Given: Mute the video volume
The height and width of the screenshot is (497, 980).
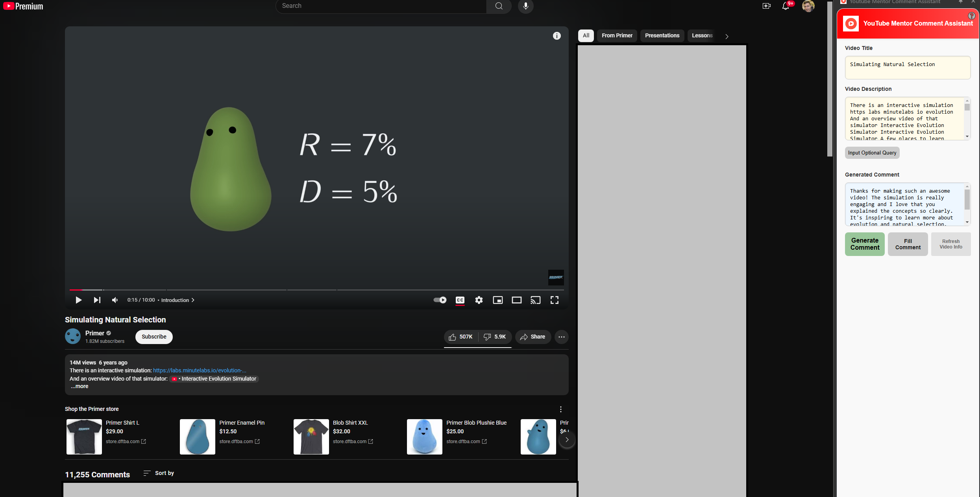Looking at the screenshot, I should tap(115, 300).
